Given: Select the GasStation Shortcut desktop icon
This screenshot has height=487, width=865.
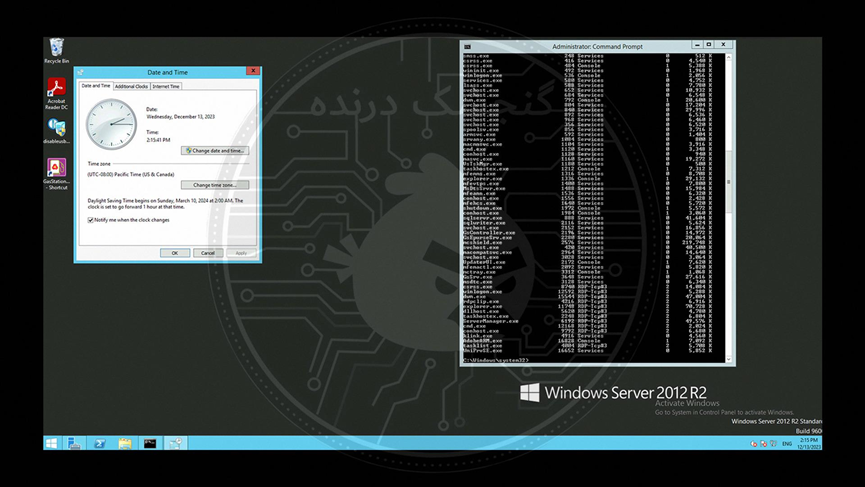Looking at the screenshot, I should coord(56,174).
